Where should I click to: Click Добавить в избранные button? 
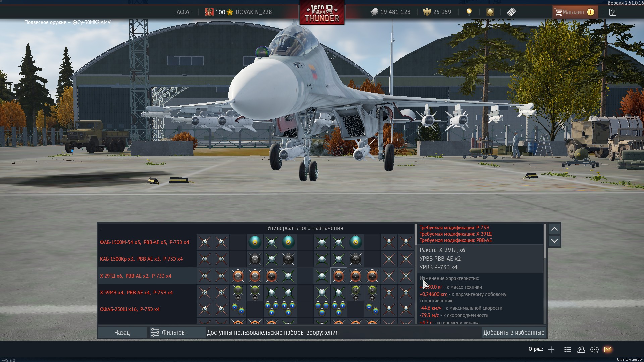point(514,332)
